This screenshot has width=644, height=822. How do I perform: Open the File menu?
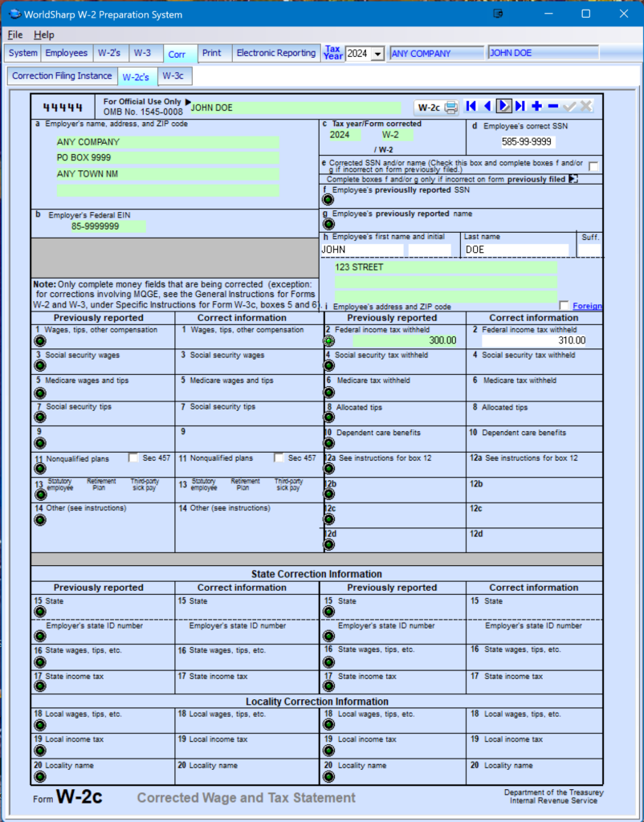pyautogui.click(x=14, y=35)
